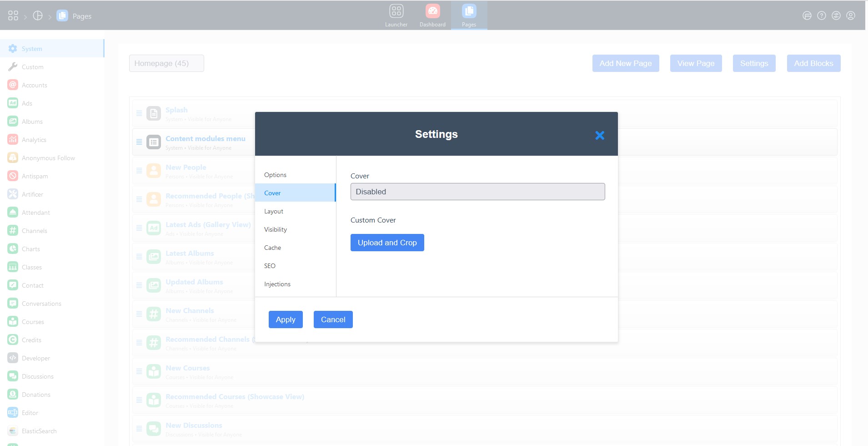Expand the Homepage (45) page selector
The width and height of the screenshot is (868, 446).
[166, 63]
